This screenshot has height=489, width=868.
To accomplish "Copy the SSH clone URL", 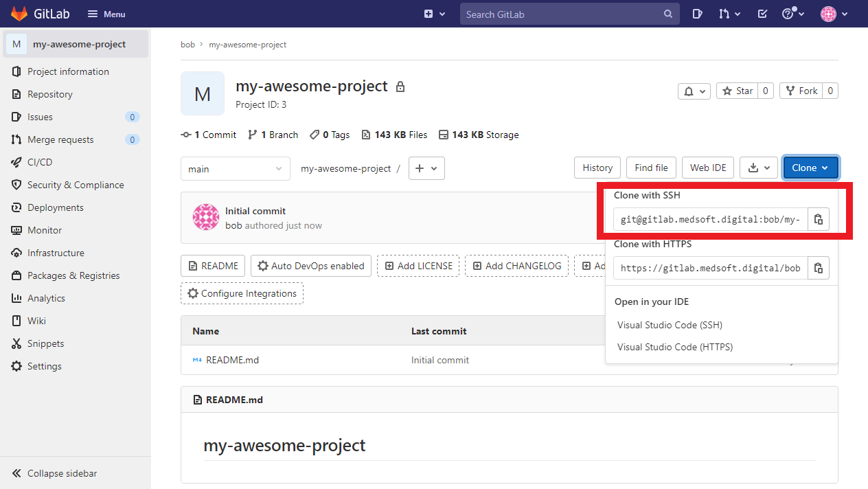I will tap(818, 220).
